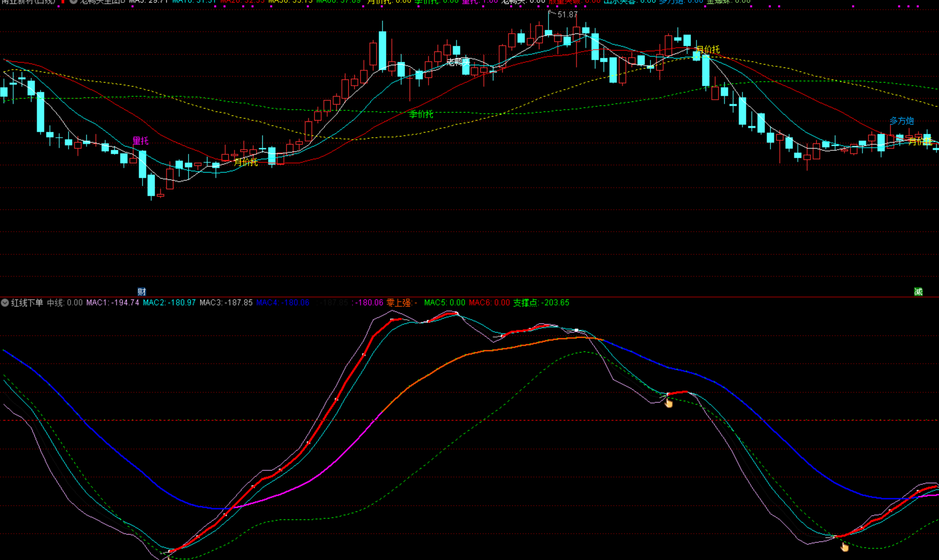Click the red MAC6: 0.00 value

[490, 303]
